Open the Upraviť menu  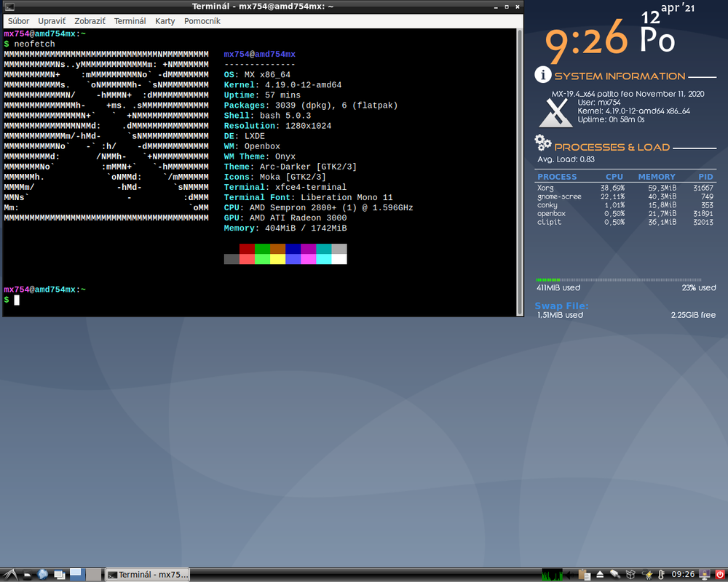pyautogui.click(x=52, y=21)
